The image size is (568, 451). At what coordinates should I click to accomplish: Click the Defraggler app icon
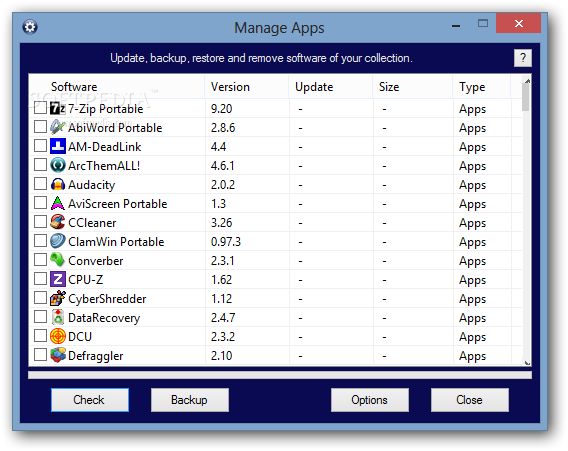(57, 355)
